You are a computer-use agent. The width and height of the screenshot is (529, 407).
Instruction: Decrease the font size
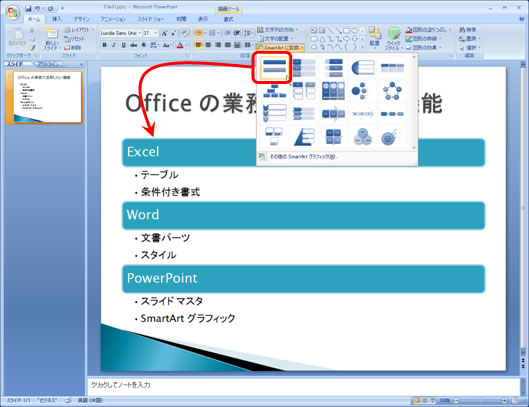coord(173,33)
